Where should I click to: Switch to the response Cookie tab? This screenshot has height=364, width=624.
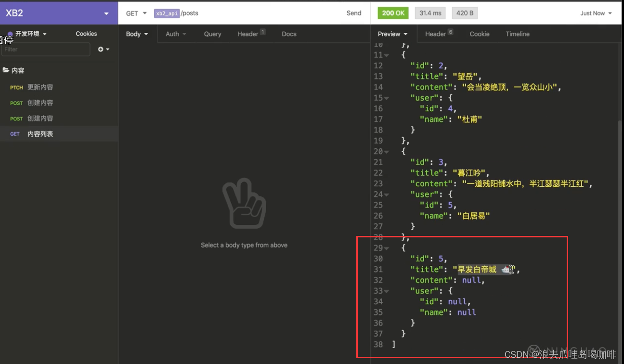click(480, 34)
